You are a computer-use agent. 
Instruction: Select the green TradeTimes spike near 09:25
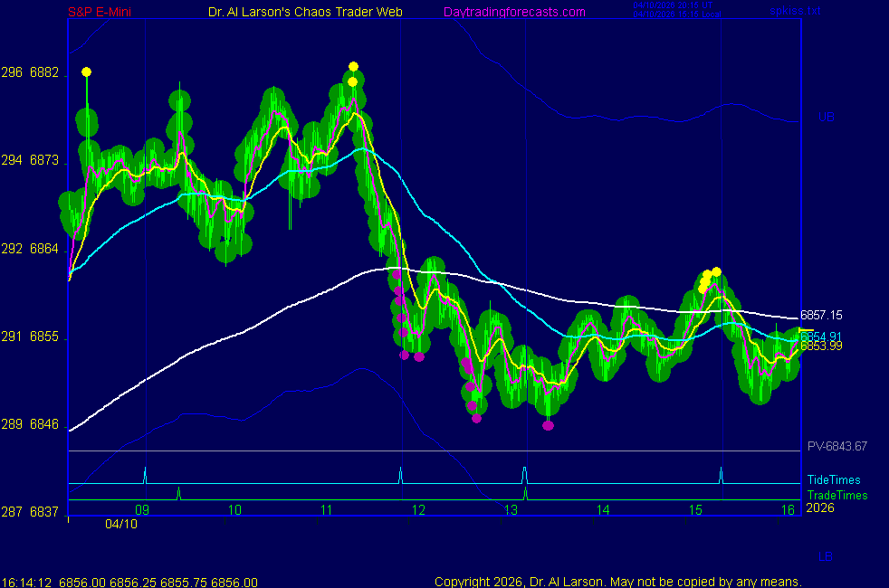pos(178,493)
